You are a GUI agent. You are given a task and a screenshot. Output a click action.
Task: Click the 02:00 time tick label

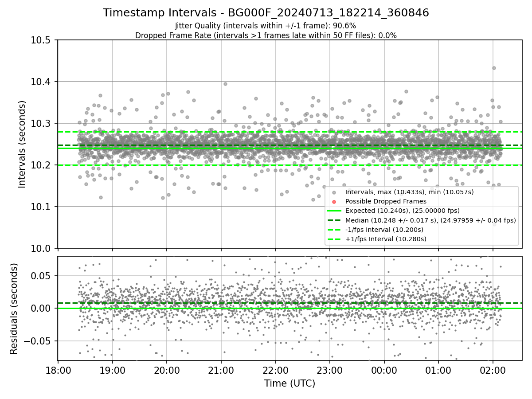click(x=493, y=370)
